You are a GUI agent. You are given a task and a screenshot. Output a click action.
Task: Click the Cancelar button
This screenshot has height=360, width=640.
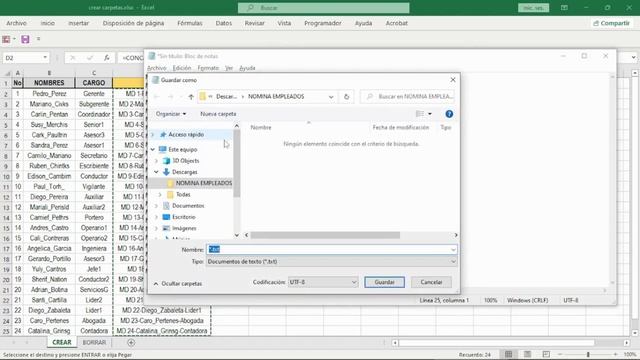pyautogui.click(x=431, y=282)
